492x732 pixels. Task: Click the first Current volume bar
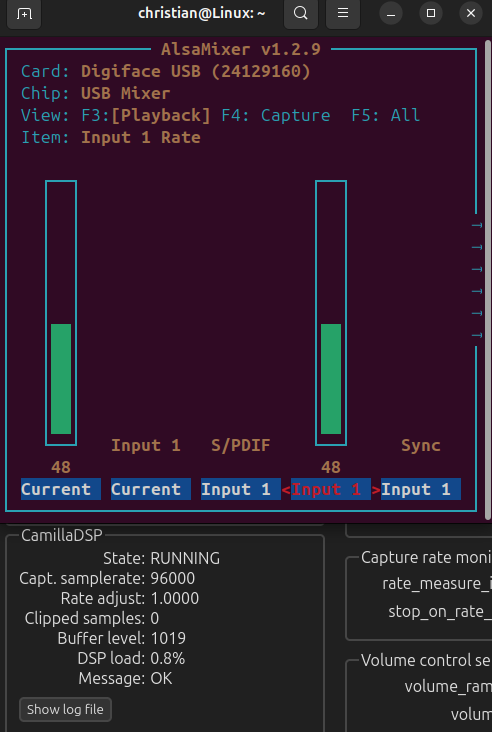61,313
